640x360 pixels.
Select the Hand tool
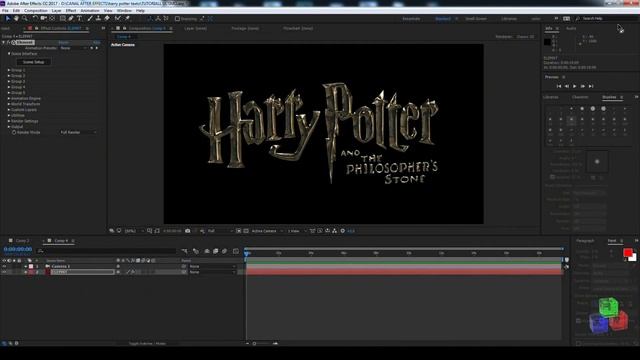(x=16, y=18)
